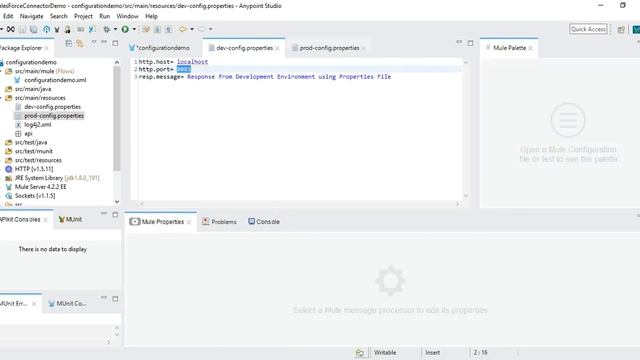Collapse the src/main/resources folder
640x360 pixels.
(x=1, y=98)
